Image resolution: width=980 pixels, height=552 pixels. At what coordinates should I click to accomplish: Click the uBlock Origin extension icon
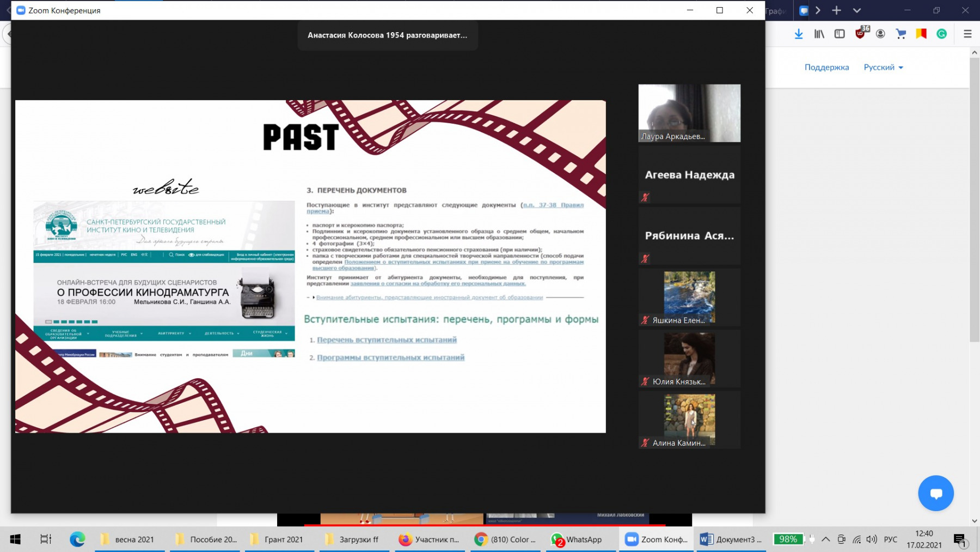click(860, 34)
